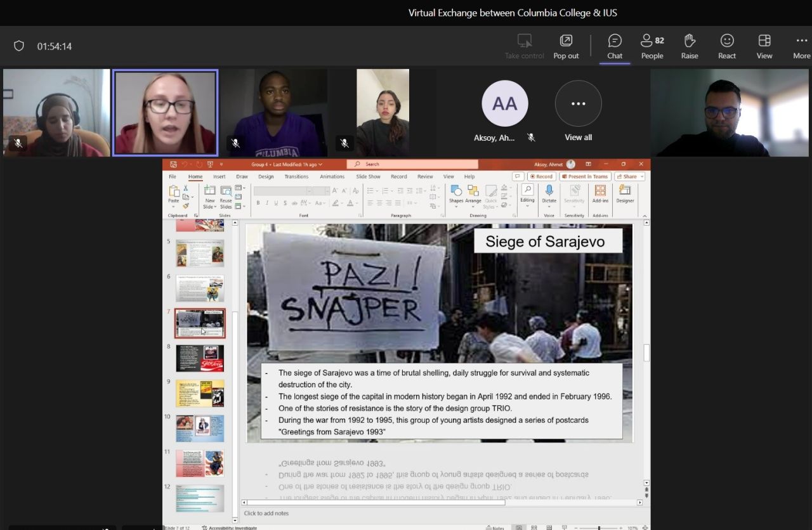
Task: Open the React emoji menu
Action: (x=727, y=47)
